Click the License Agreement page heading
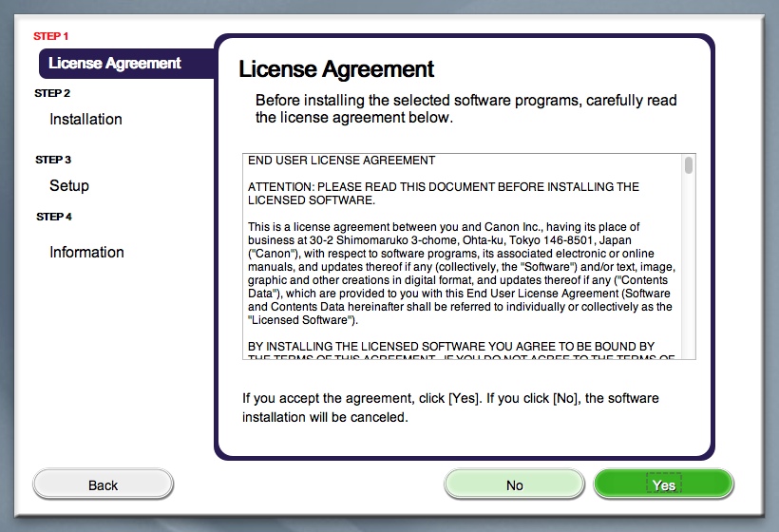Viewport: 779px width, 532px height. (x=336, y=69)
